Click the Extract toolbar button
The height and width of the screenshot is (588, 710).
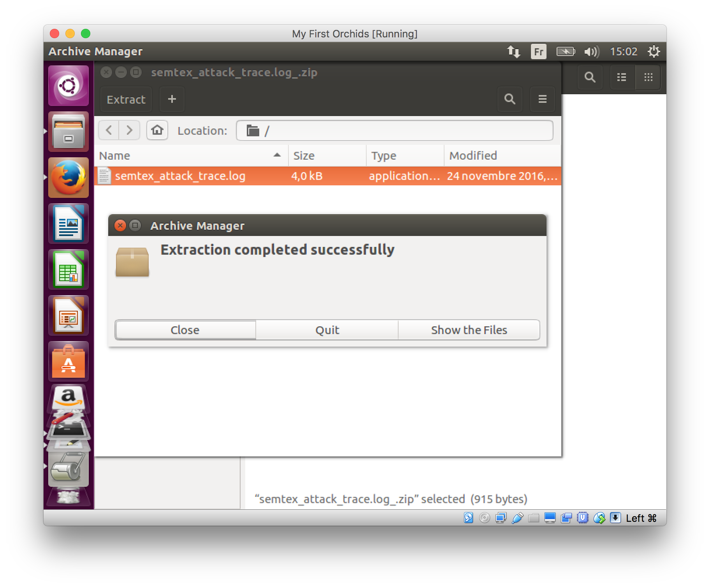[x=126, y=100]
